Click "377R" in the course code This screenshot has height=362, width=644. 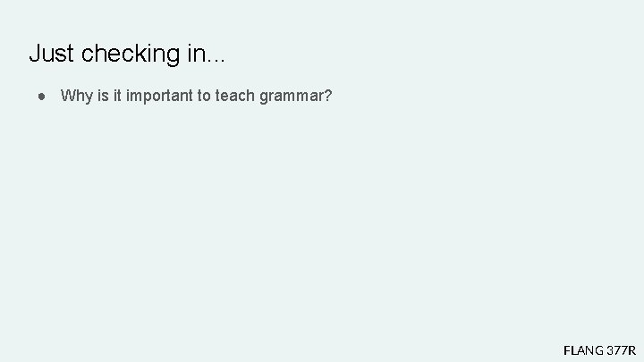[621, 350]
